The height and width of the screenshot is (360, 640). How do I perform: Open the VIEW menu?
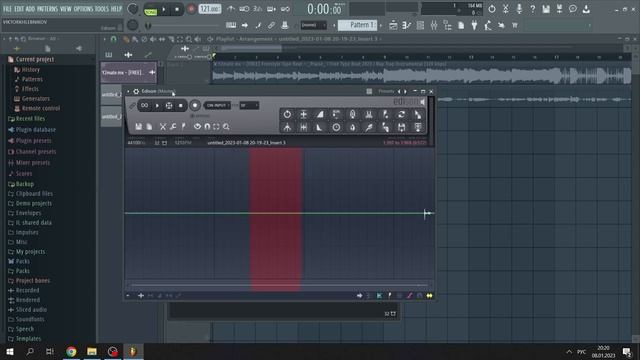point(66,9)
